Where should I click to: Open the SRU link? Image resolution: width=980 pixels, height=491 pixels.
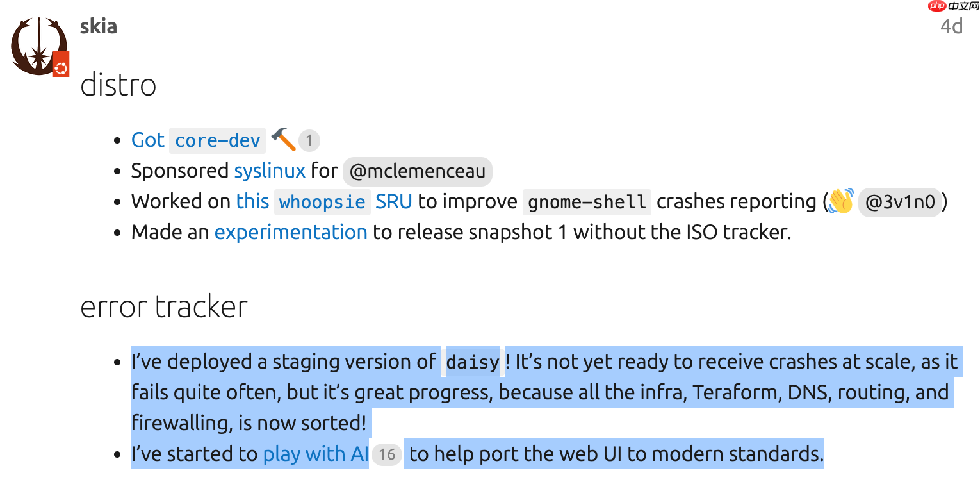tap(394, 201)
